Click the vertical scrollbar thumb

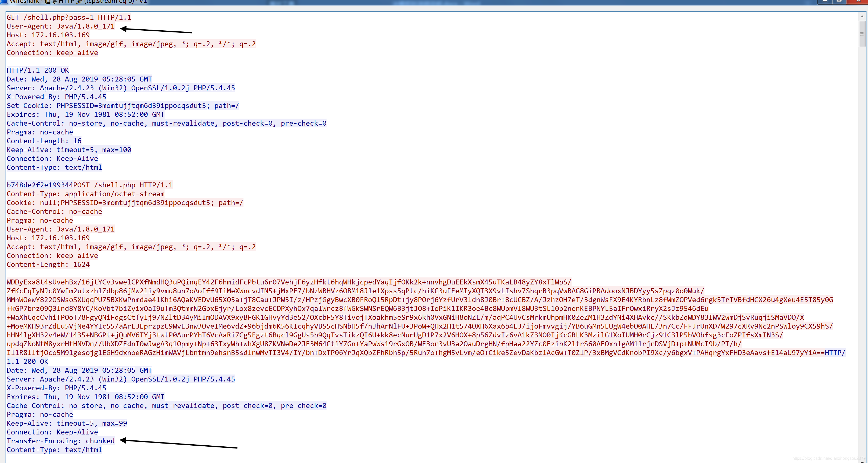coord(862,34)
